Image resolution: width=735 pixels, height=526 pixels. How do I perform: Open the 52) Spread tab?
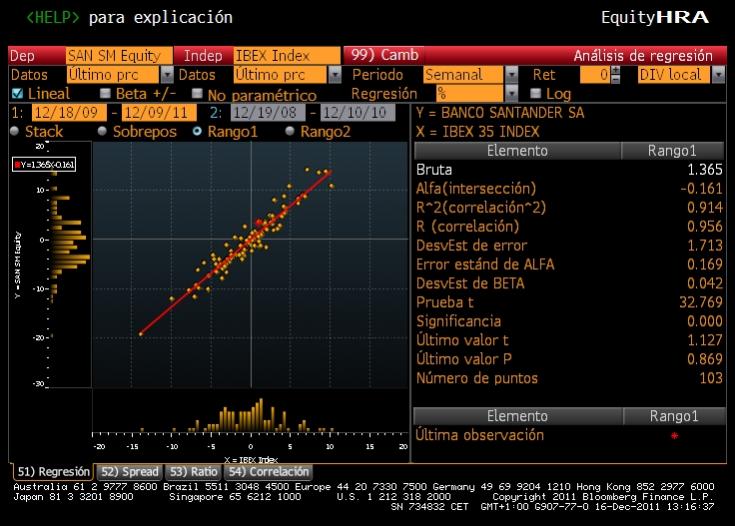point(130,472)
